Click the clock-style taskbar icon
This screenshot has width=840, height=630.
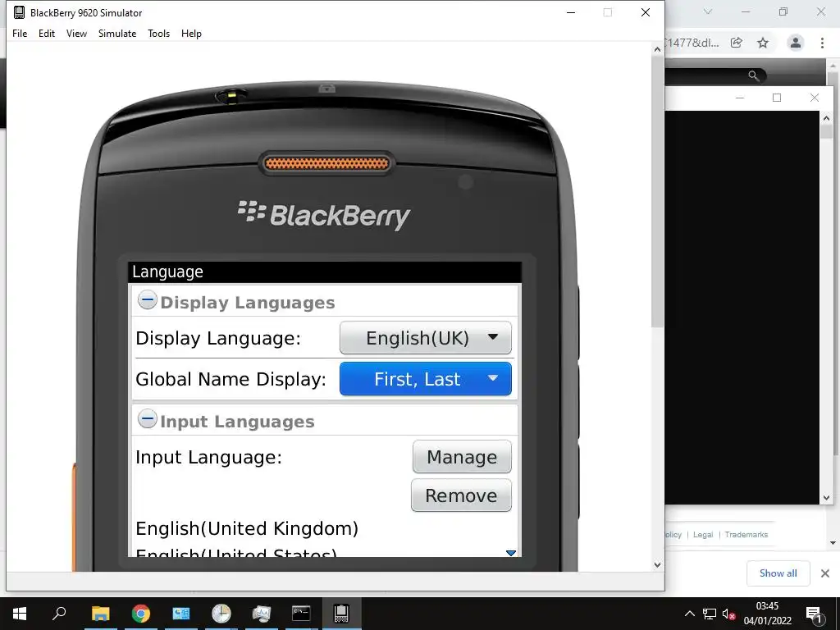(221, 614)
